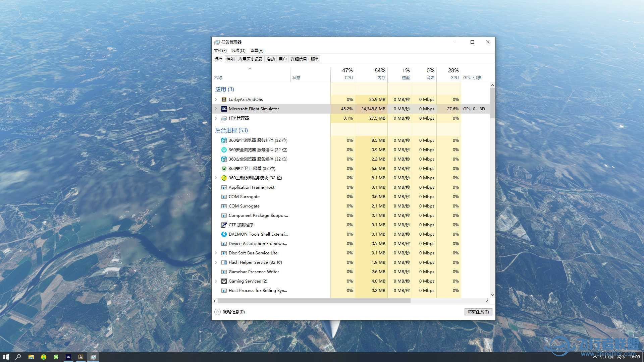The width and height of the screenshot is (644, 362).
Task: Click the Gamebar Presence Writer icon
Action: point(224,272)
